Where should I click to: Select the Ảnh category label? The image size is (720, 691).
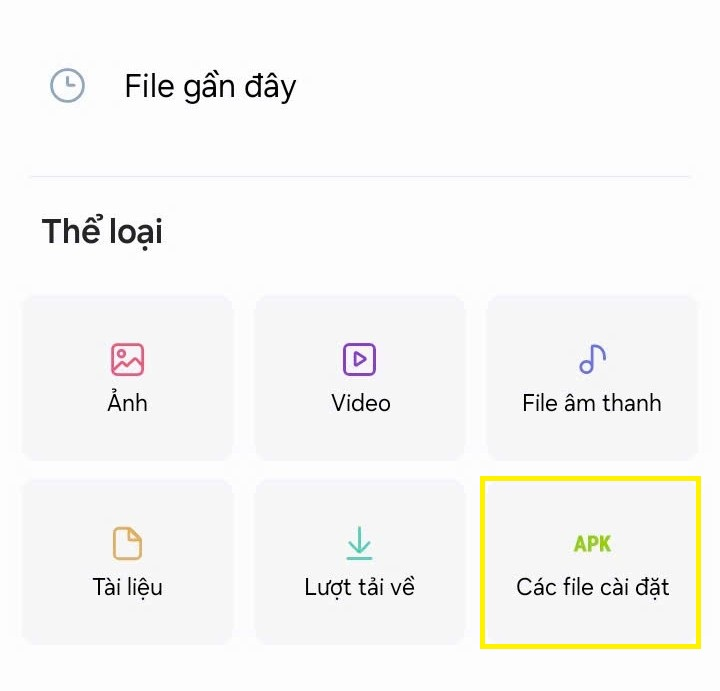click(127, 403)
